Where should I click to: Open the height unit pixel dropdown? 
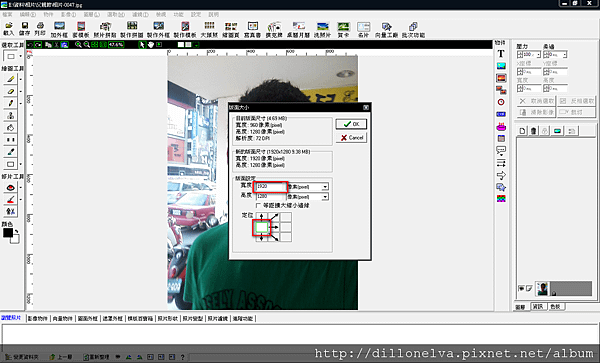308,197
